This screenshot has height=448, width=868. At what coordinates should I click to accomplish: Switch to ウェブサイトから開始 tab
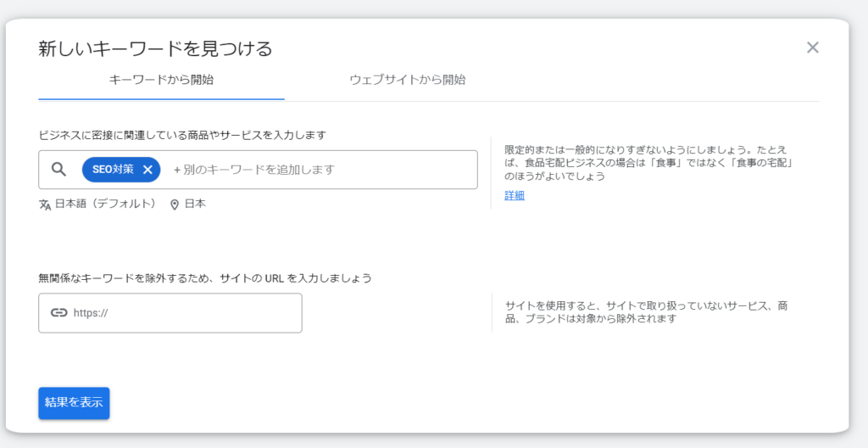pos(408,81)
